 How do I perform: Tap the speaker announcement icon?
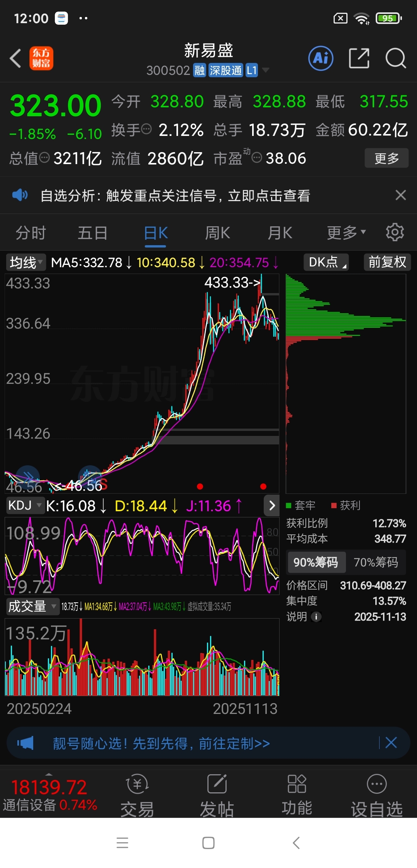coord(20,195)
